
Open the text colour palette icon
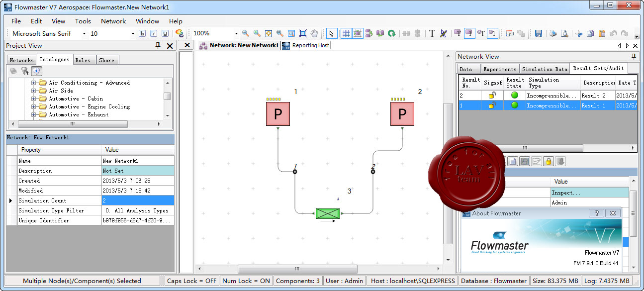click(180, 33)
